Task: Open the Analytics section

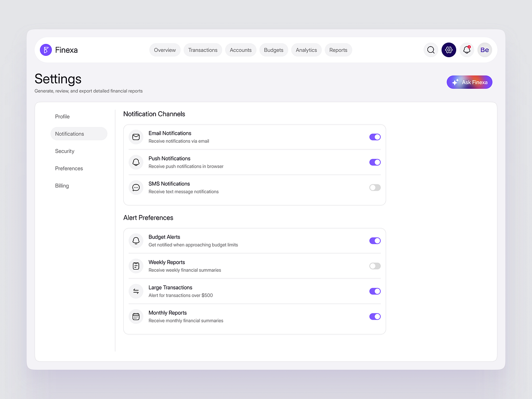Action: (x=306, y=50)
